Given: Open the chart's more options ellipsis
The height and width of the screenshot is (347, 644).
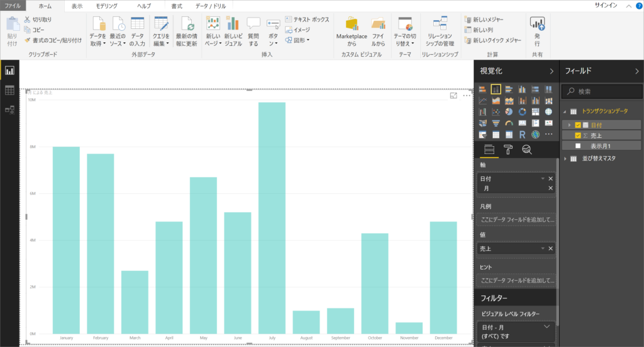Looking at the screenshot, I should 467,96.
